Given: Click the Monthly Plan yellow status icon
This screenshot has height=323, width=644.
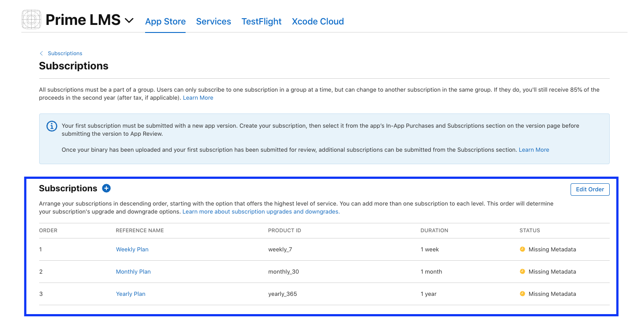Looking at the screenshot, I should point(522,271).
